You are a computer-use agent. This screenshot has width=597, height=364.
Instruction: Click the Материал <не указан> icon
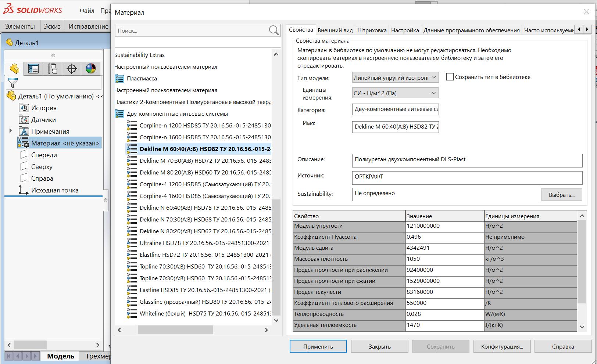24,143
